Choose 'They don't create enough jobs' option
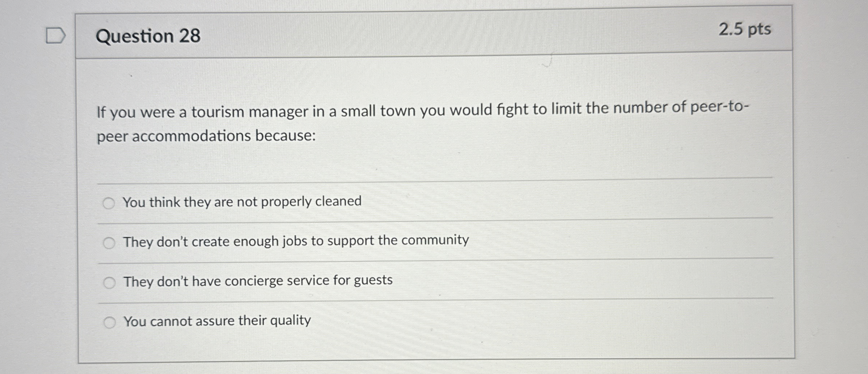This screenshot has height=374, width=868. [x=296, y=242]
